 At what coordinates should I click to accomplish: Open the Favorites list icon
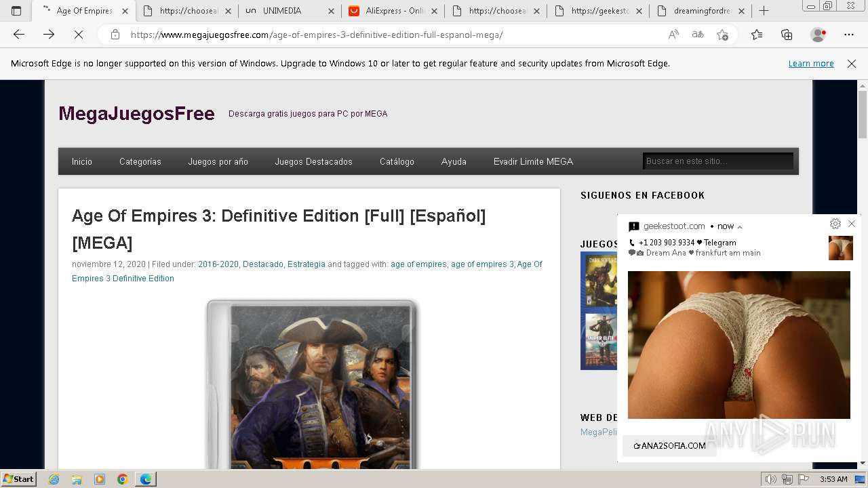[x=757, y=35]
